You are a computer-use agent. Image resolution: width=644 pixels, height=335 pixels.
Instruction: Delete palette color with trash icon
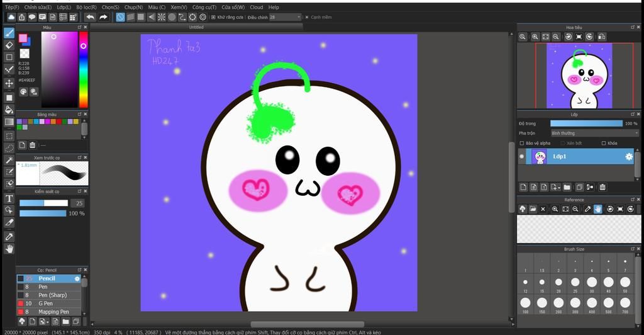pos(33,145)
